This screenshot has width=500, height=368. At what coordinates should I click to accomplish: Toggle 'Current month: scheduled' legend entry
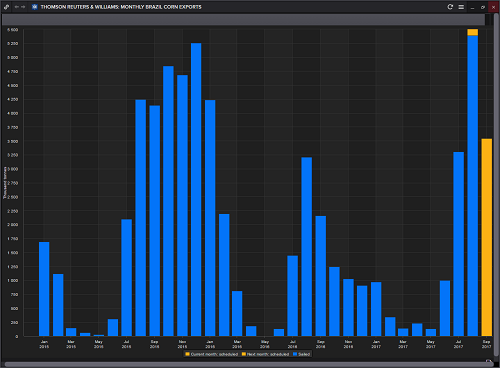212,354
